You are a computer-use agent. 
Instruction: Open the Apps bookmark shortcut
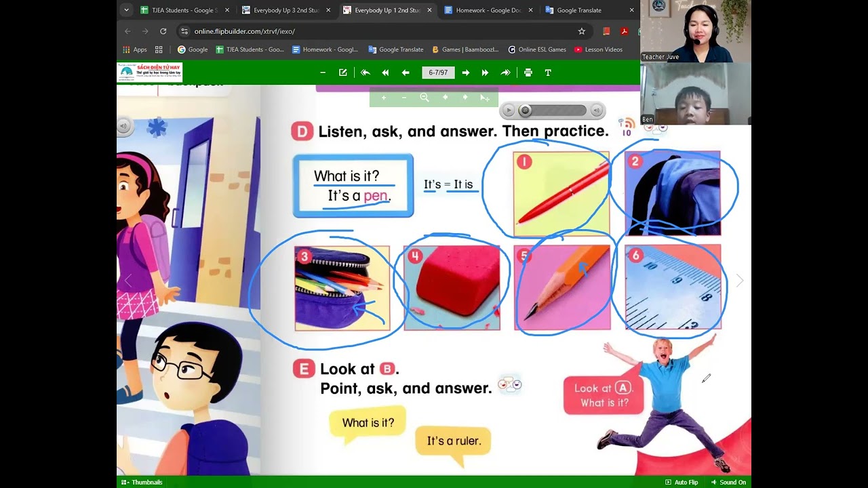[x=135, y=49]
